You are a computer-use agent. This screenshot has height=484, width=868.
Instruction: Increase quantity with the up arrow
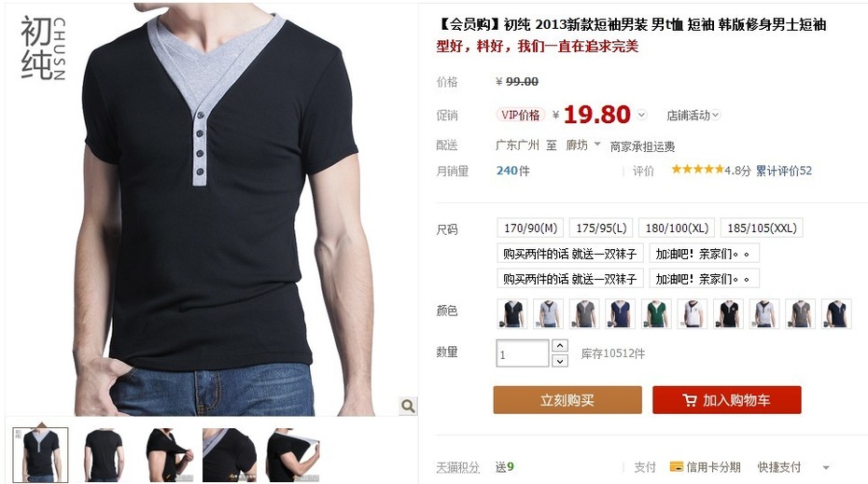[x=560, y=346]
